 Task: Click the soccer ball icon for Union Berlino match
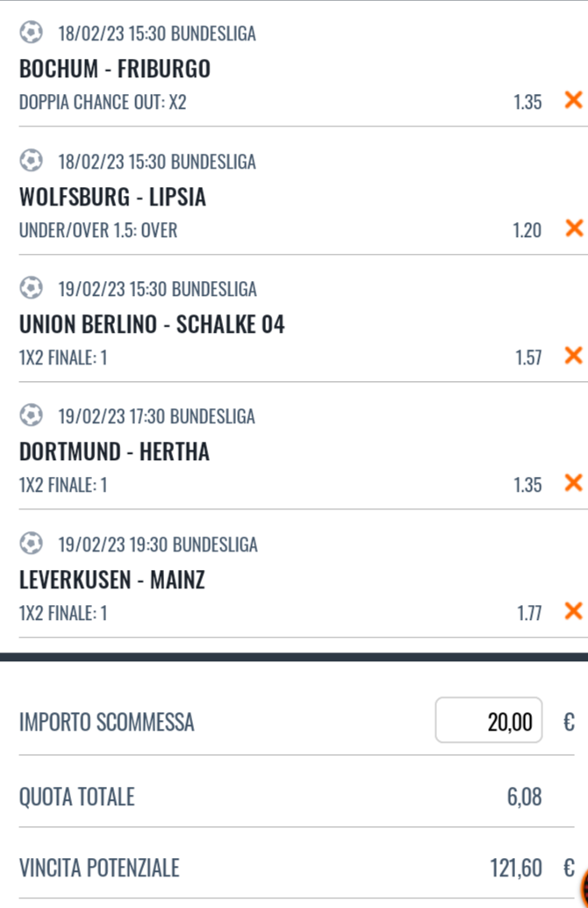(31, 288)
